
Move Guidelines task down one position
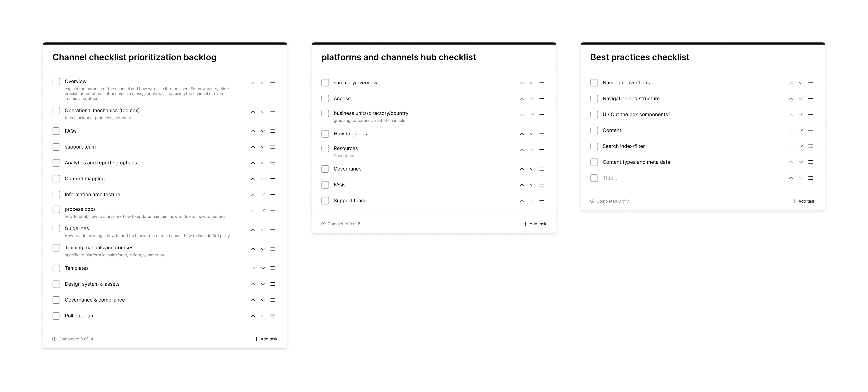263,230
